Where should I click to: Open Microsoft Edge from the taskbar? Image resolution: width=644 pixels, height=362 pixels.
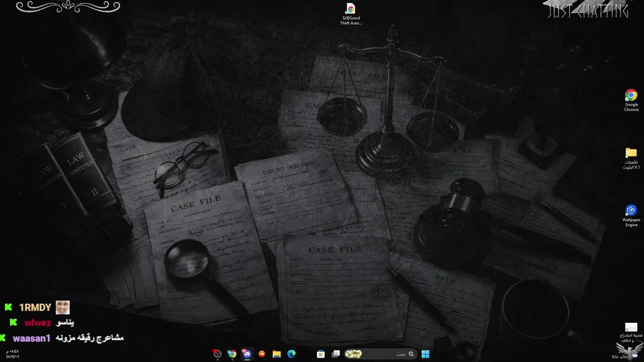(291, 354)
